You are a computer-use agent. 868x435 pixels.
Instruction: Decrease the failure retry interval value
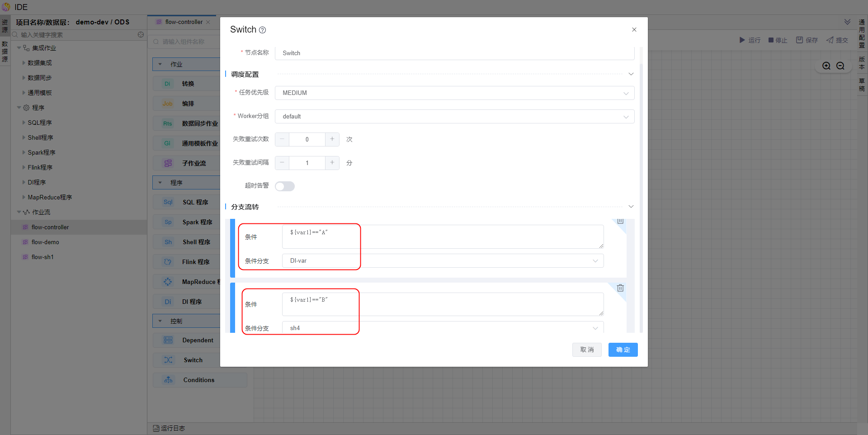pos(282,163)
